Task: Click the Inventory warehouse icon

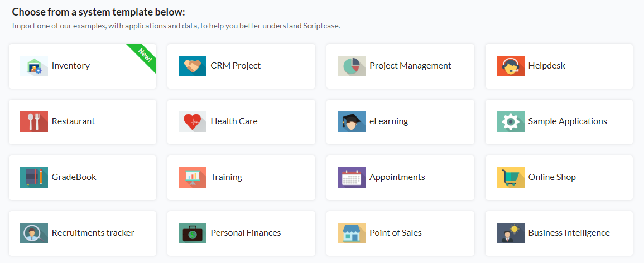Action: click(33, 66)
